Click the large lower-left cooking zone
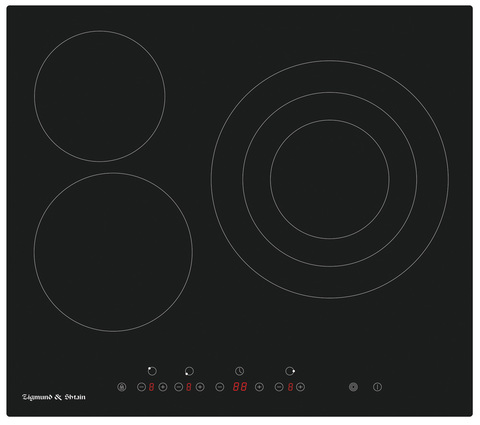 113,252
